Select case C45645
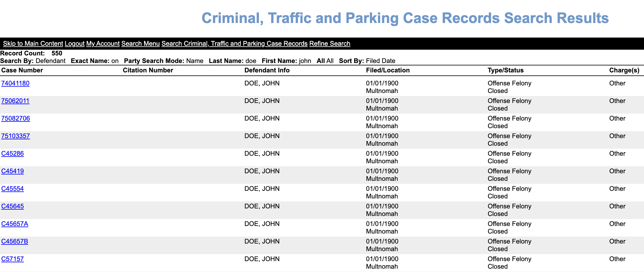Viewport: 644px width, 272px height. coord(12,206)
